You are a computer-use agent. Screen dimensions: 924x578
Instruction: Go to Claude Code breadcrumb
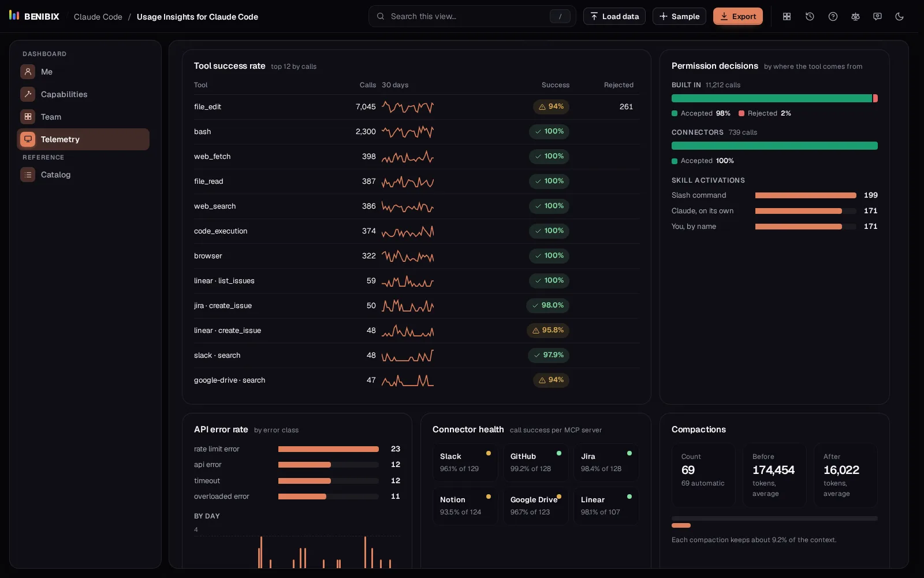(x=98, y=17)
